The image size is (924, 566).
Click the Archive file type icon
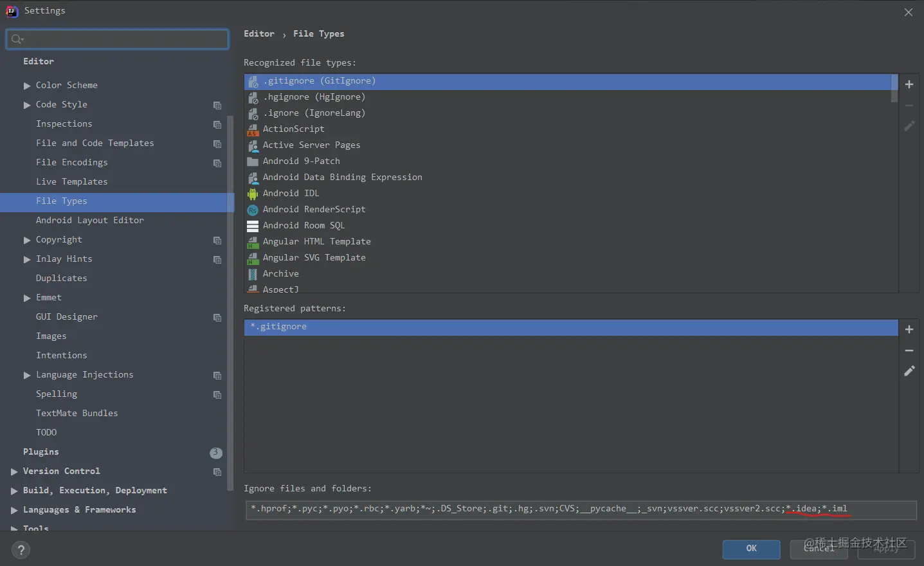[253, 274]
